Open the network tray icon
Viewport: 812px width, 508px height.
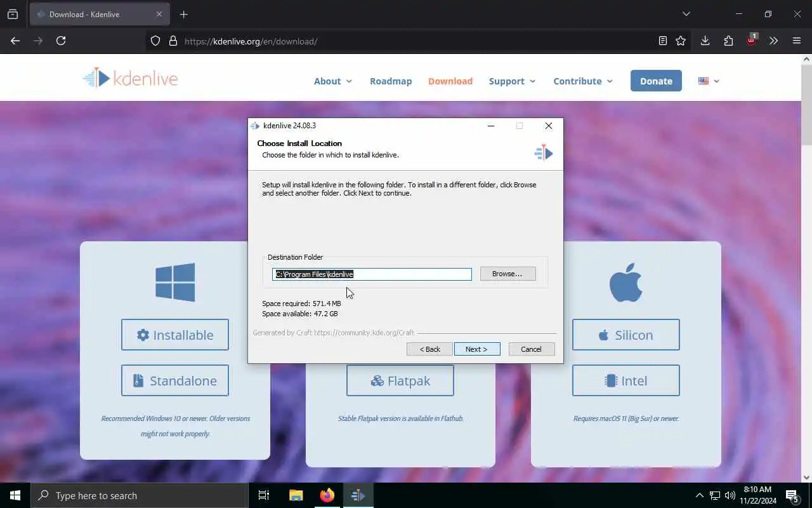click(715, 495)
